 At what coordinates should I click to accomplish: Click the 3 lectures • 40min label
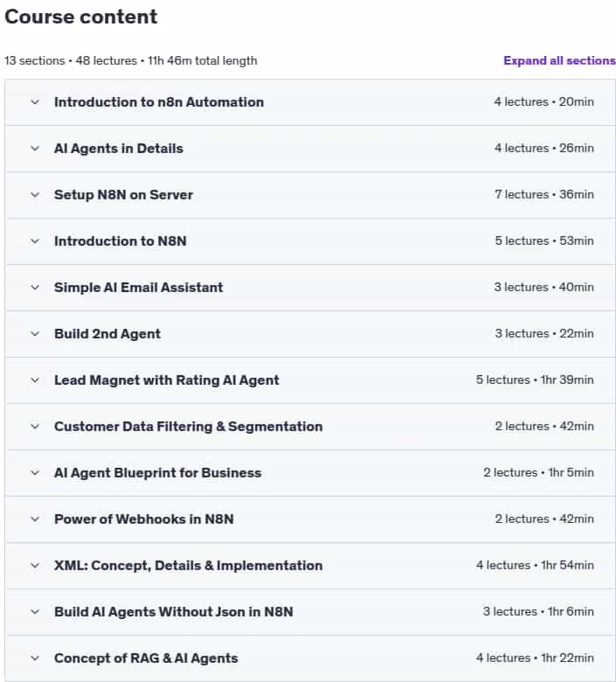click(x=543, y=287)
